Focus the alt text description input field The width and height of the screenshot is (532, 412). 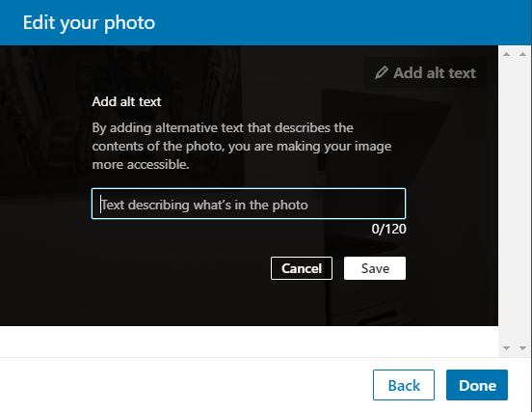pyautogui.click(x=249, y=204)
